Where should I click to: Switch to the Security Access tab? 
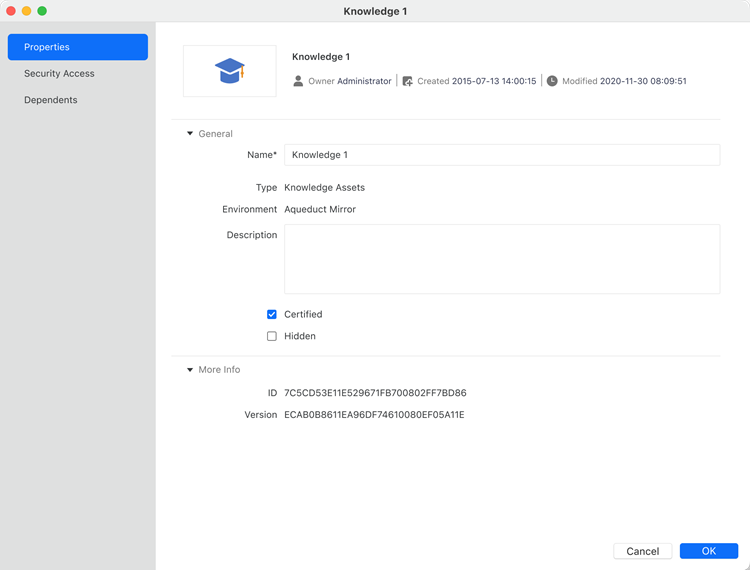point(59,73)
